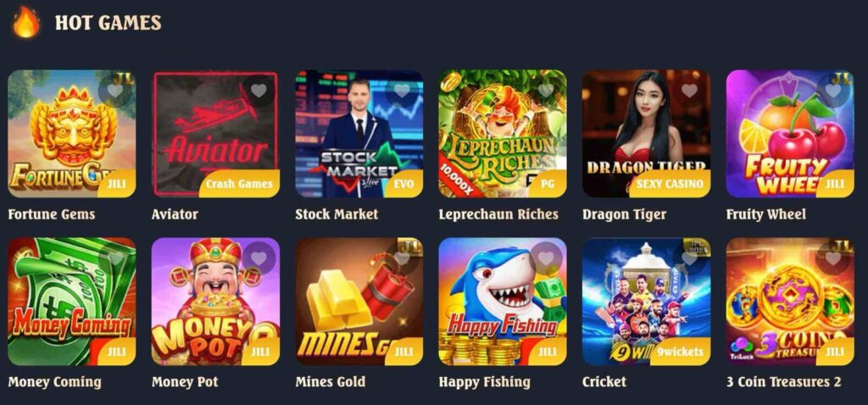Open the Aviator game thumbnail
The image size is (868, 405).
(x=215, y=134)
